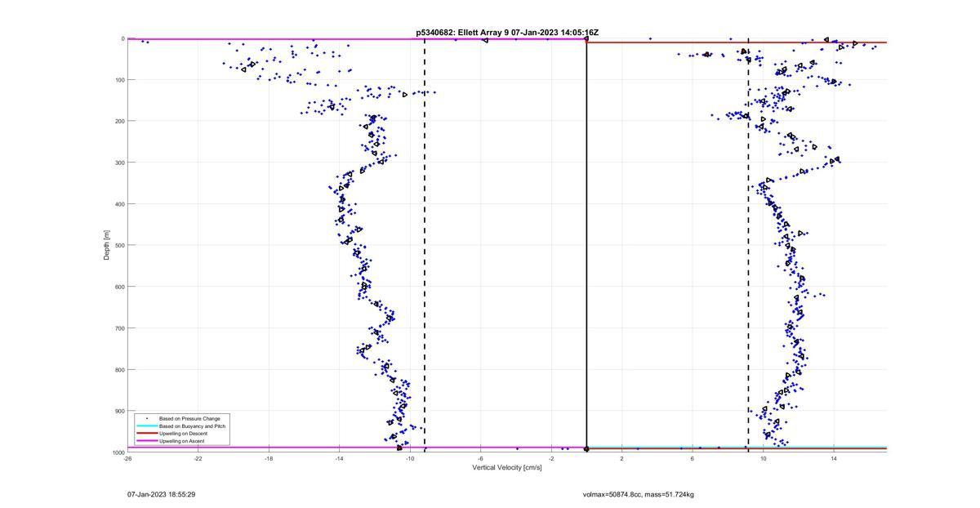
Task: Click the y-axis tick label '600'
Action: (x=118, y=287)
